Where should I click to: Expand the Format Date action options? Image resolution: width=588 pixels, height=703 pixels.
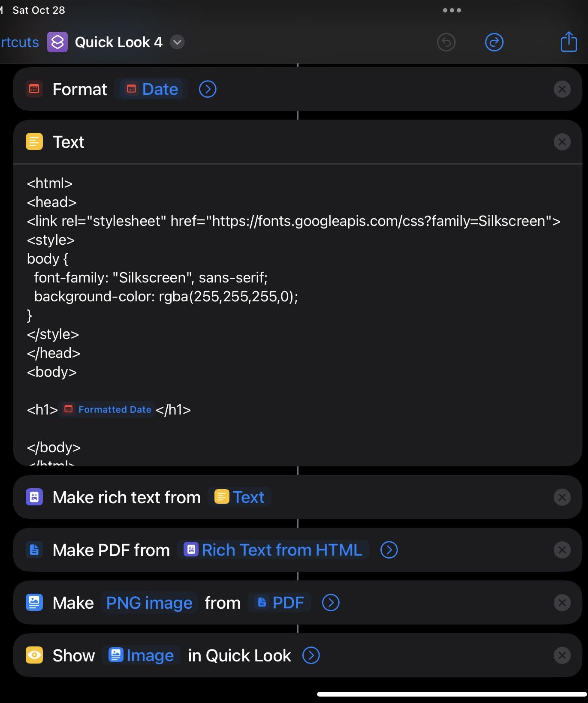coord(208,89)
